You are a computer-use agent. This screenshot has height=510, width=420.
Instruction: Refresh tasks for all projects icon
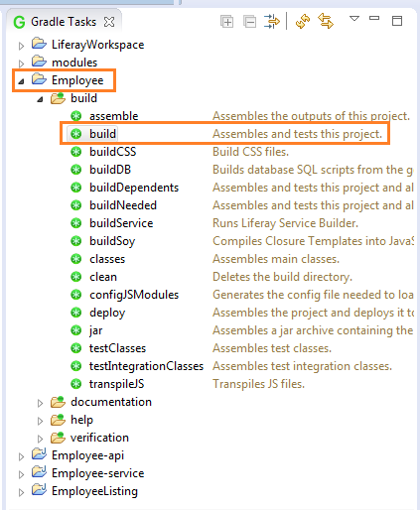pyautogui.click(x=303, y=22)
